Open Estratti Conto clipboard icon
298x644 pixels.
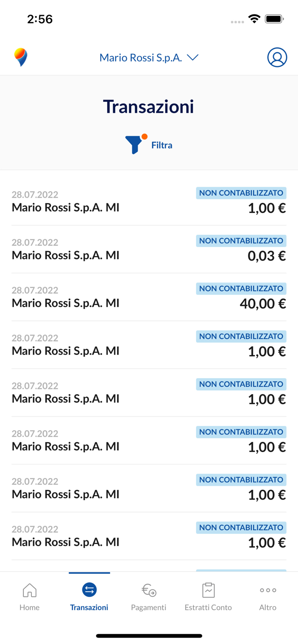[209, 590]
